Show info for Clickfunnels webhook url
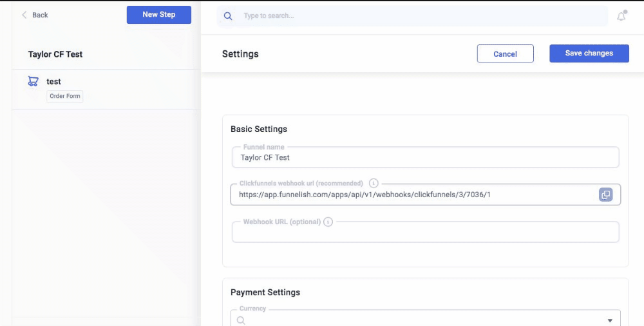 pyautogui.click(x=374, y=184)
